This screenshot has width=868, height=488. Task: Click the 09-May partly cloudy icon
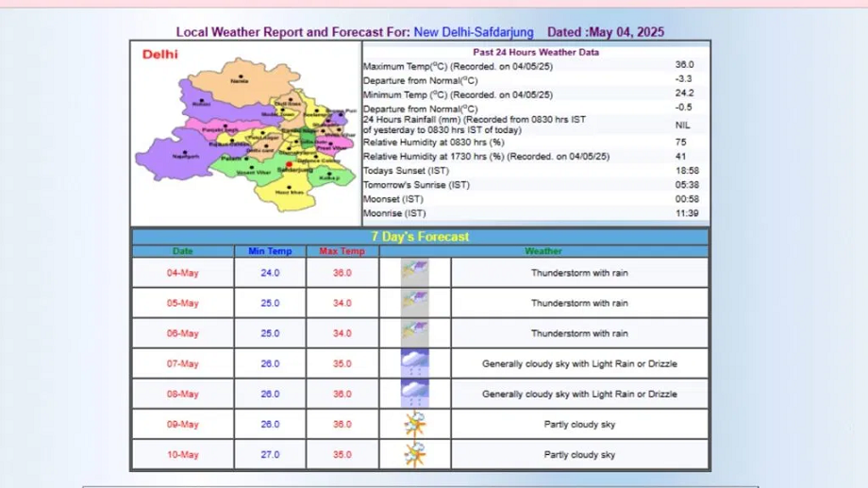click(x=414, y=425)
